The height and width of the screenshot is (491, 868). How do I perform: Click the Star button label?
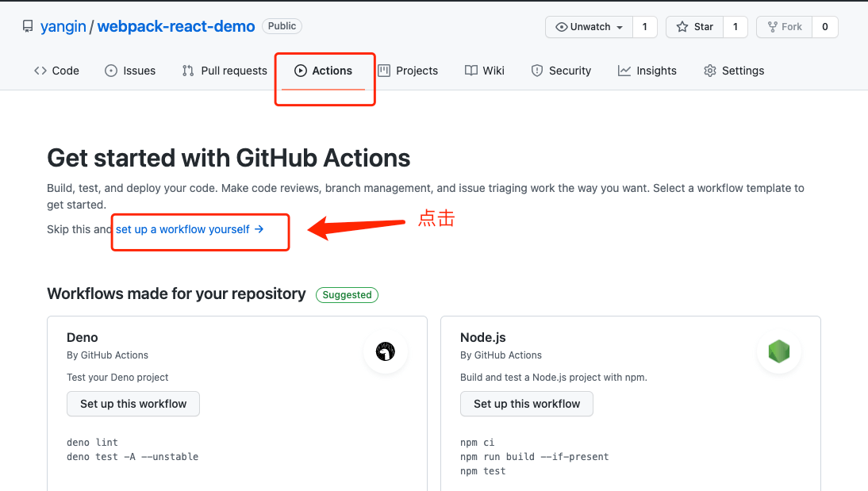[x=704, y=27]
